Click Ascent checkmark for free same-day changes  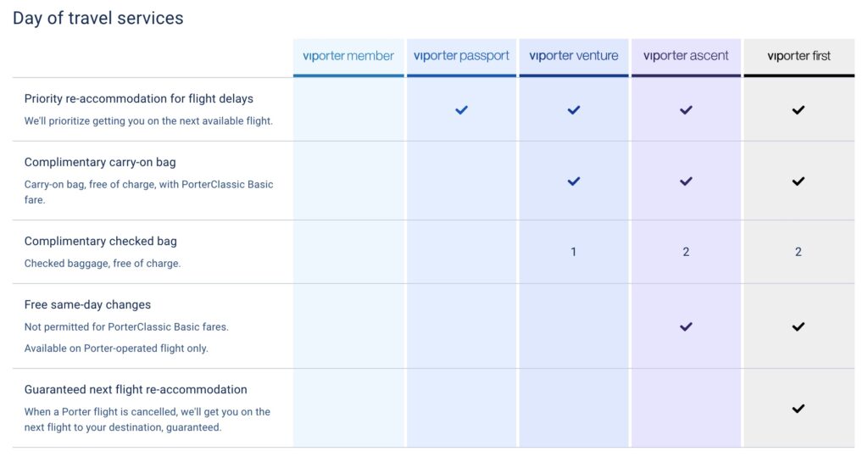tap(686, 326)
